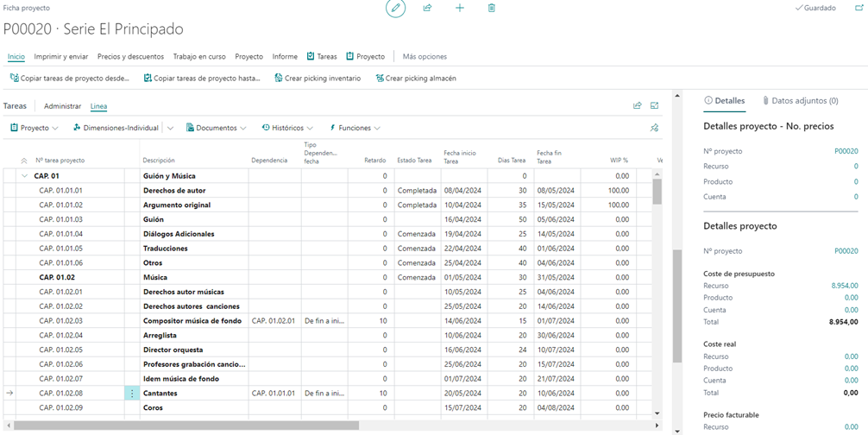The width and height of the screenshot is (868, 435).
Task: Open the Funciones dropdown menu
Action: tap(355, 128)
